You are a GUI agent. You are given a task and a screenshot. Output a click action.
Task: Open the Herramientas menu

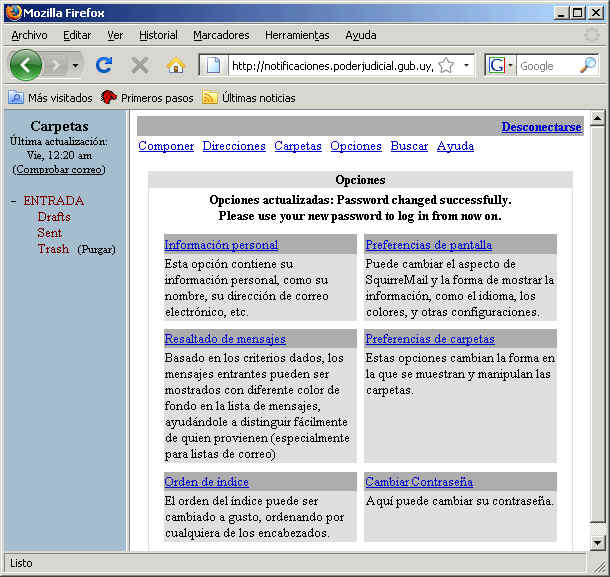[x=297, y=35]
